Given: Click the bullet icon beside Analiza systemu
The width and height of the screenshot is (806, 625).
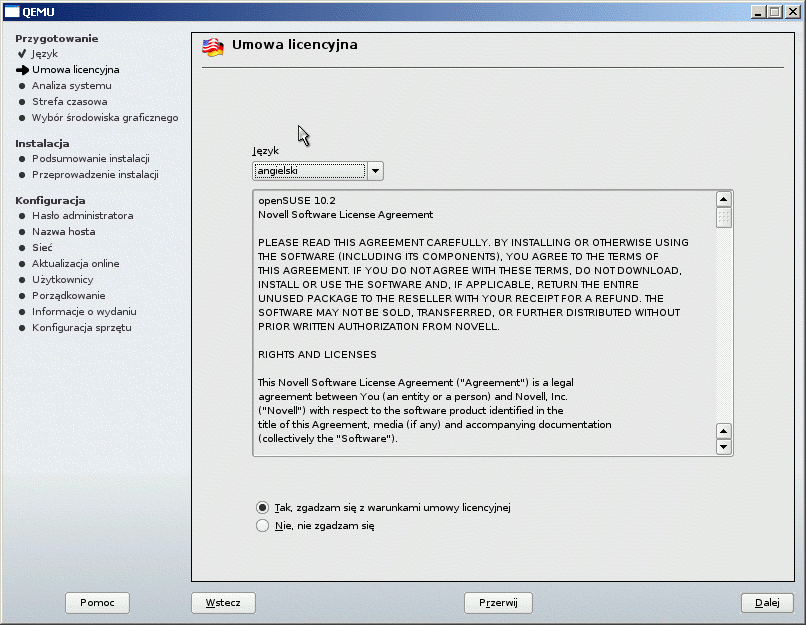Looking at the screenshot, I should pyautogui.click(x=22, y=86).
